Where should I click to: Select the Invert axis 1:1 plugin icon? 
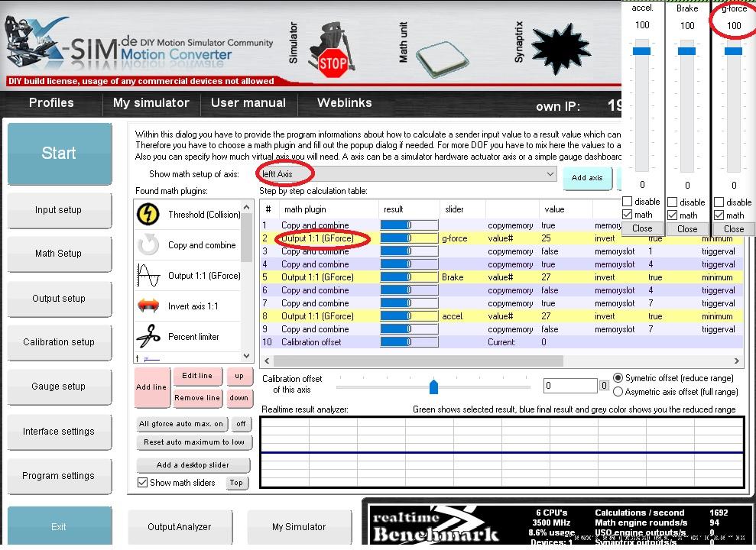pyautogui.click(x=148, y=306)
